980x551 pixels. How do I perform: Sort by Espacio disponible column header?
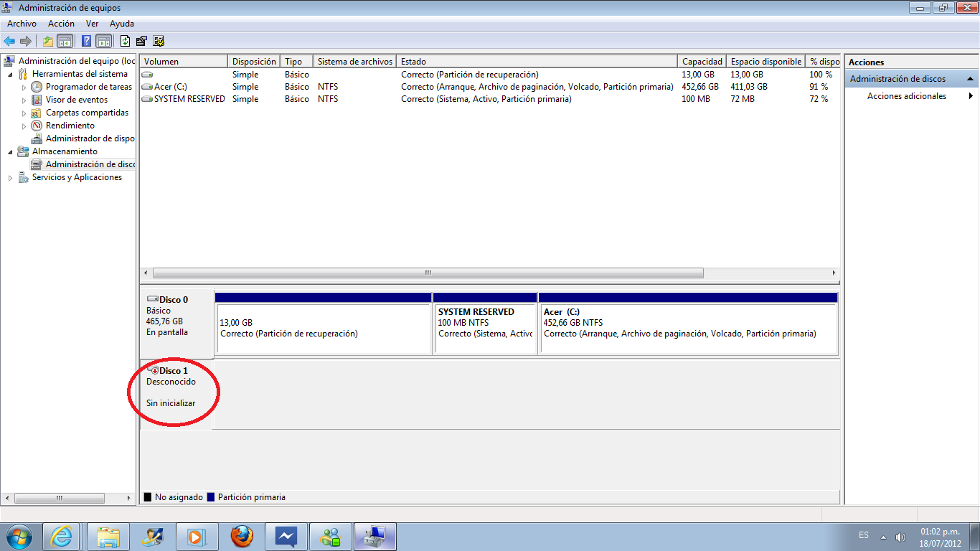point(765,62)
